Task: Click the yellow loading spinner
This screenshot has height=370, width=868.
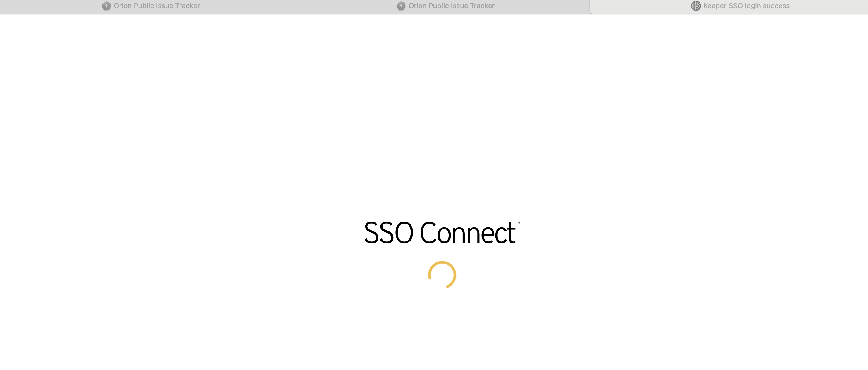Action: [442, 275]
